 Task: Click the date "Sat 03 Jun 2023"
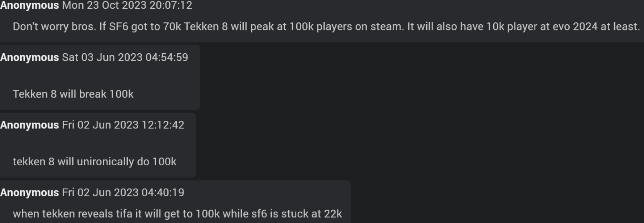(102, 57)
